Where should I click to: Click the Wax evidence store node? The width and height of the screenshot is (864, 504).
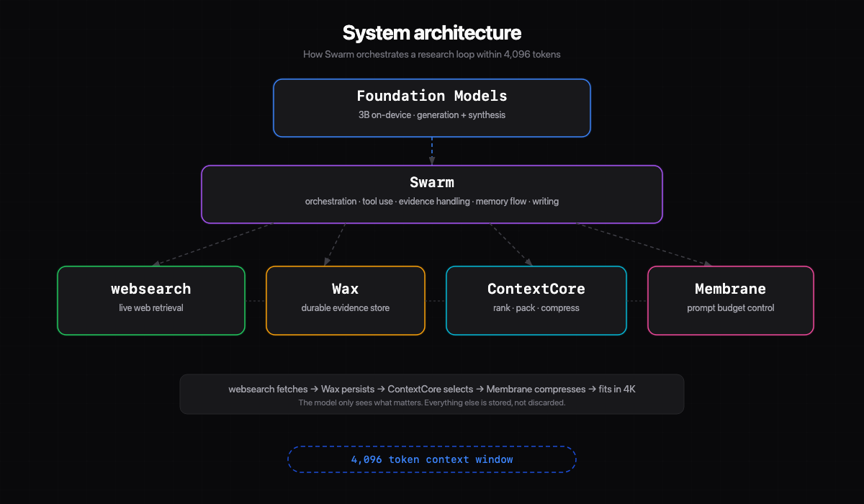pyautogui.click(x=345, y=300)
